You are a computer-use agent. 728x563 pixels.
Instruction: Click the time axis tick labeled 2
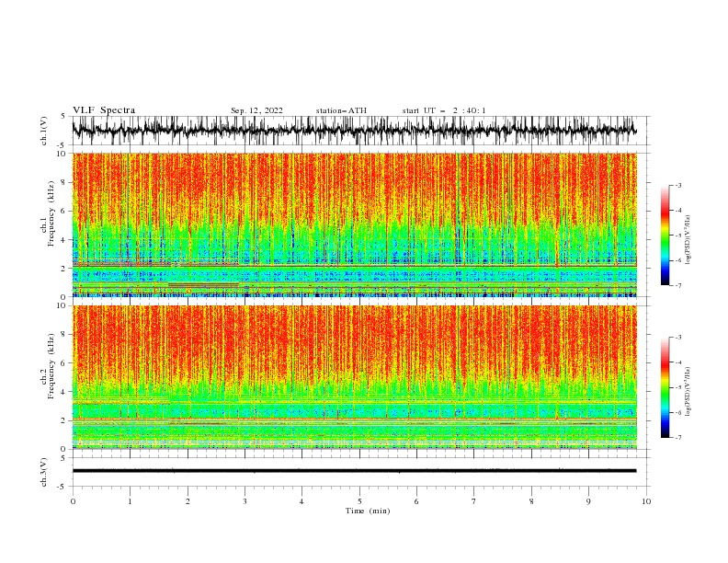coord(188,501)
